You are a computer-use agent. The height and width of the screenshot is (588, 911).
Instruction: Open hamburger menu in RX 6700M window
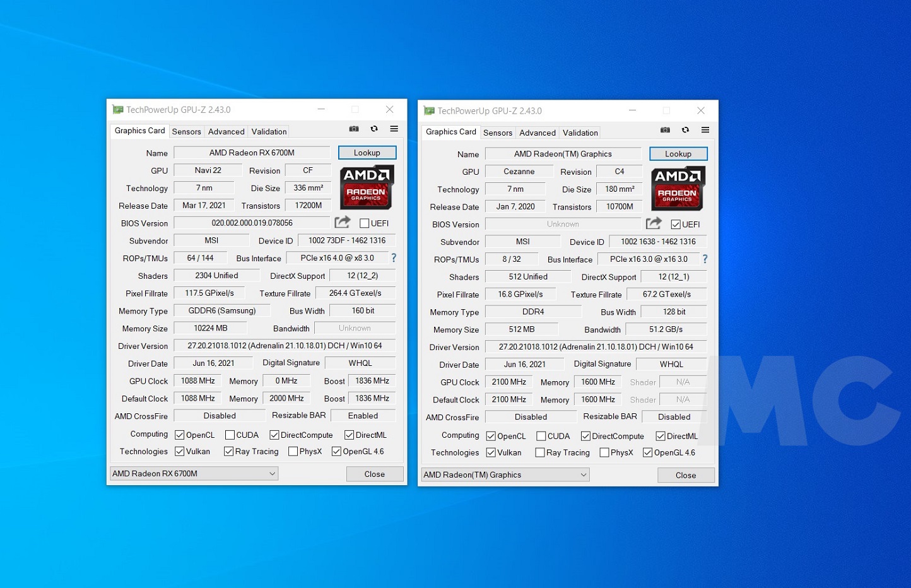pos(394,129)
